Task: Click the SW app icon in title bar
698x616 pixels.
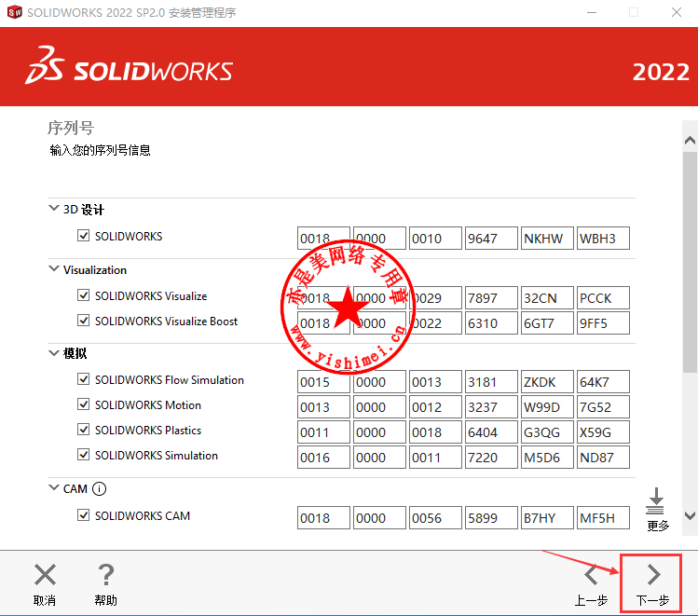Action: 14,12
